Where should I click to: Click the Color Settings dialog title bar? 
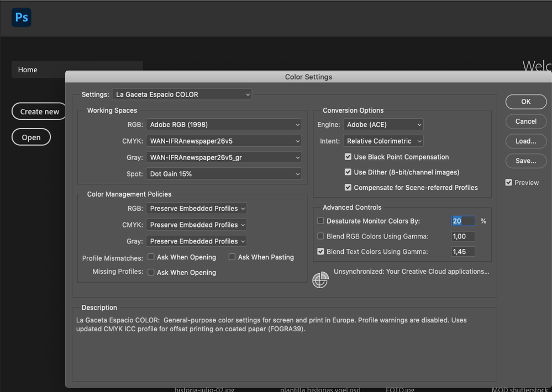tap(308, 77)
